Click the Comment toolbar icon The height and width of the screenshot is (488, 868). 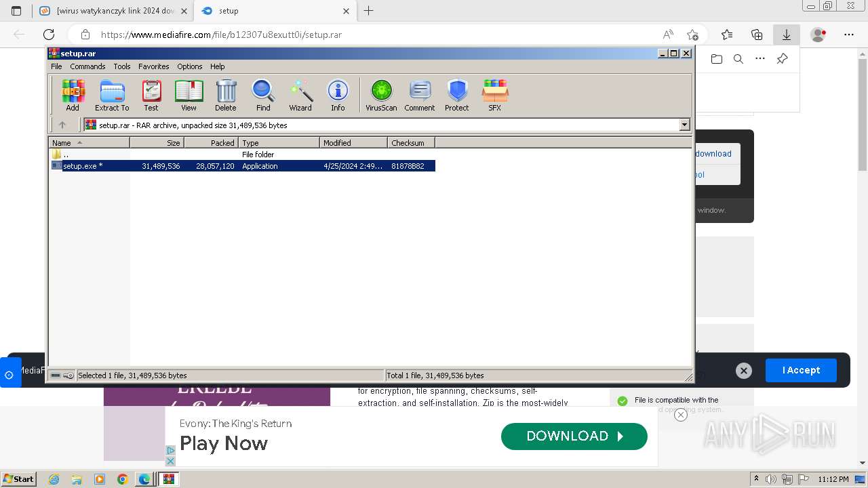coord(420,95)
